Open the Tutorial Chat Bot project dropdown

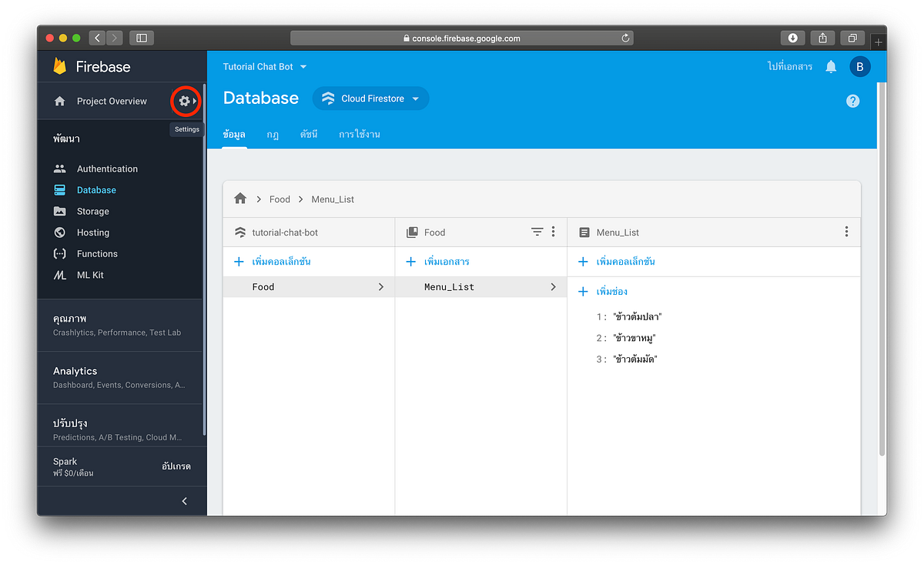coord(265,67)
